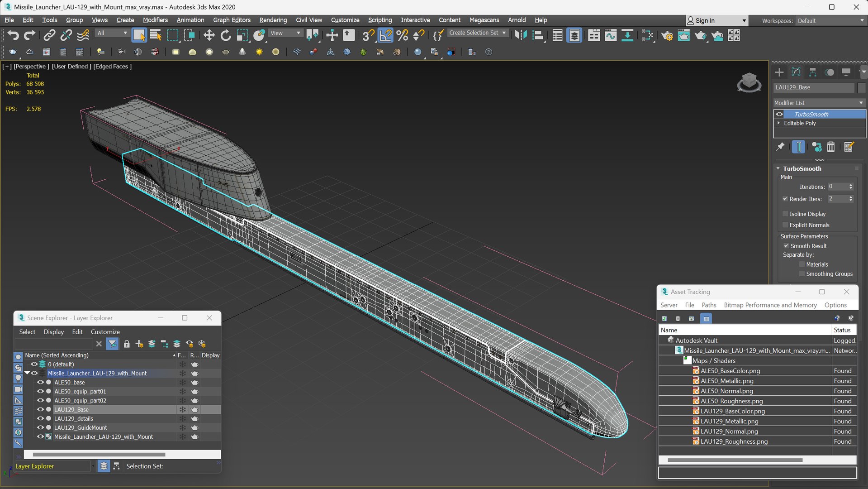Open Bitmap Performance and Memory menu
Viewport: 868px width, 489px height.
(x=770, y=305)
